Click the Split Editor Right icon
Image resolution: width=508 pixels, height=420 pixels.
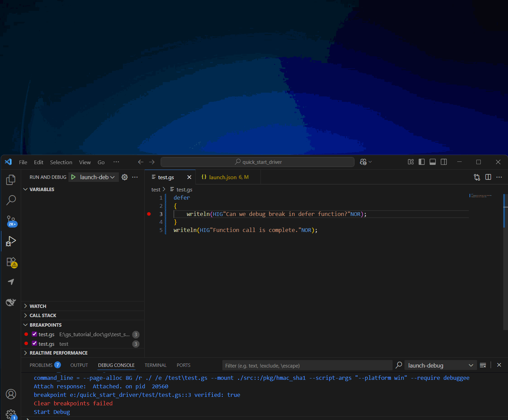tap(488, 177)
